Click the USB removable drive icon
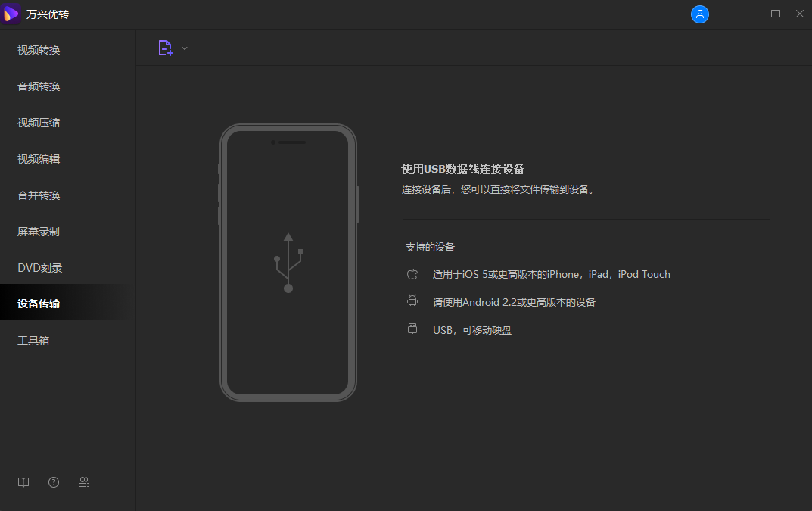Screen dimensions: 812x511 (412, 329)
